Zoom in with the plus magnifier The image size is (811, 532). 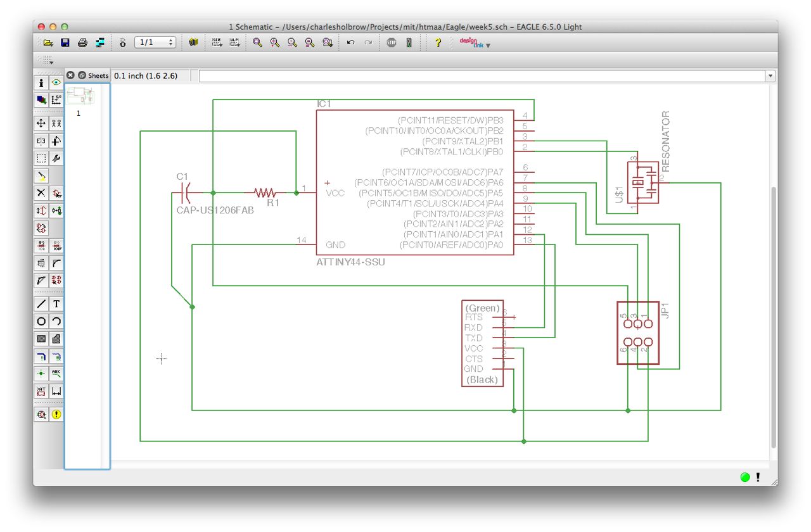click(x=274, y=42)
